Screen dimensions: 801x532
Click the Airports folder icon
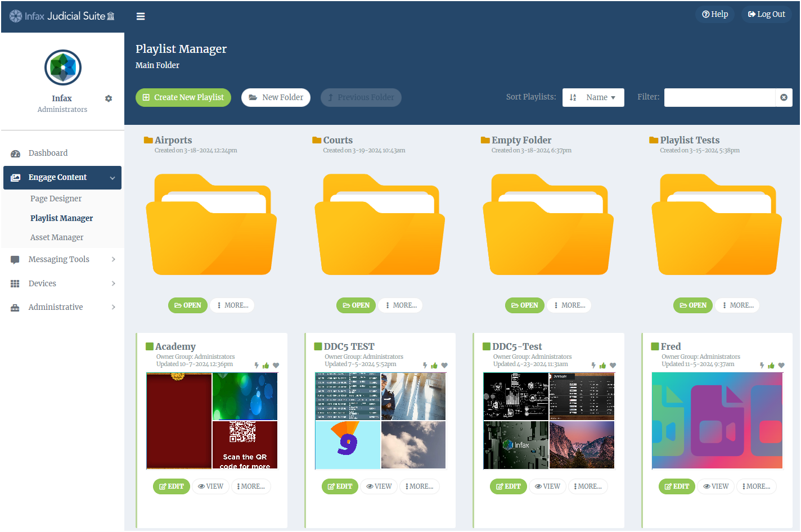tap(211, 225)
